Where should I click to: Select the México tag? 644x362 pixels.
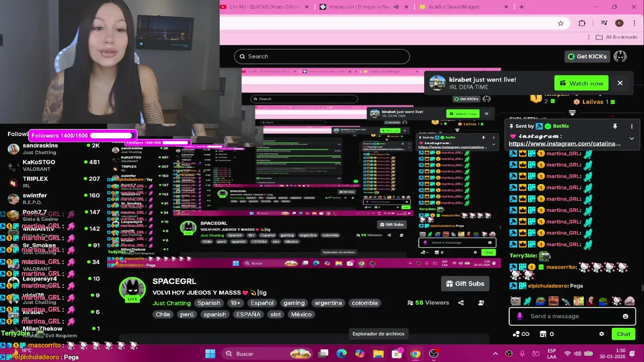tap(301, 314)
